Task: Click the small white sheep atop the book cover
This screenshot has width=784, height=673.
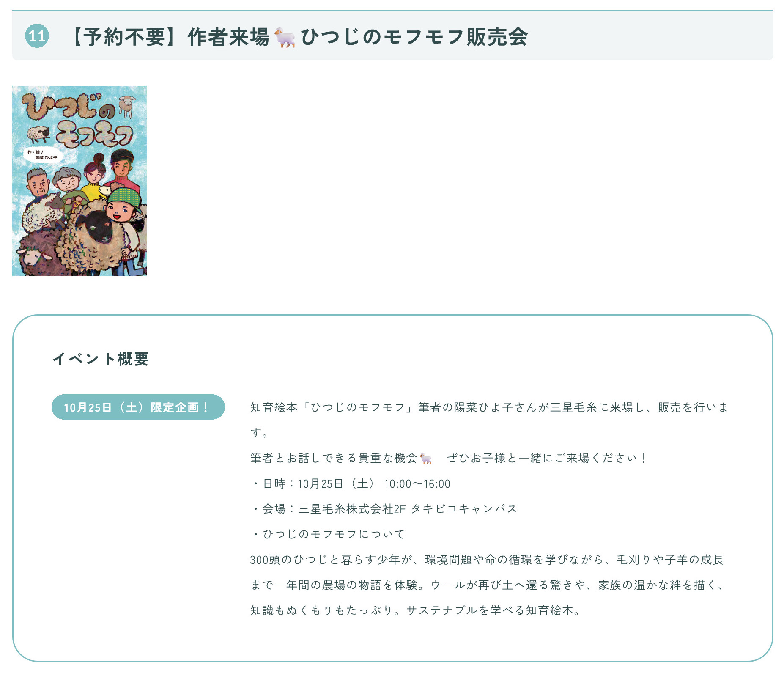Action: coord(127,105)
